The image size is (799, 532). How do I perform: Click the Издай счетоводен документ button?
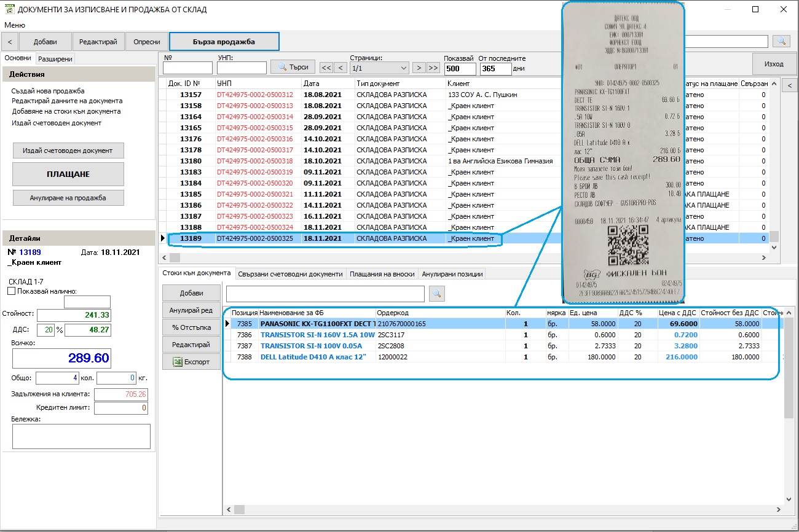coord(68,151)
